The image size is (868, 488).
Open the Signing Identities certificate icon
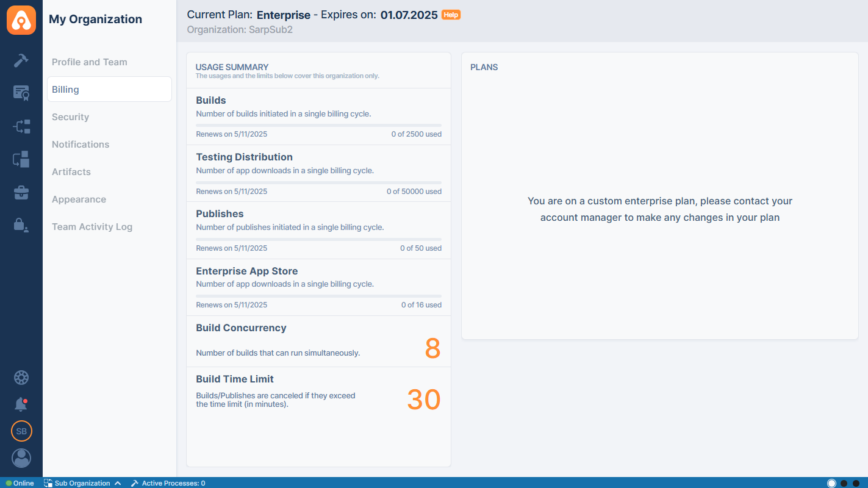[21, 93]
